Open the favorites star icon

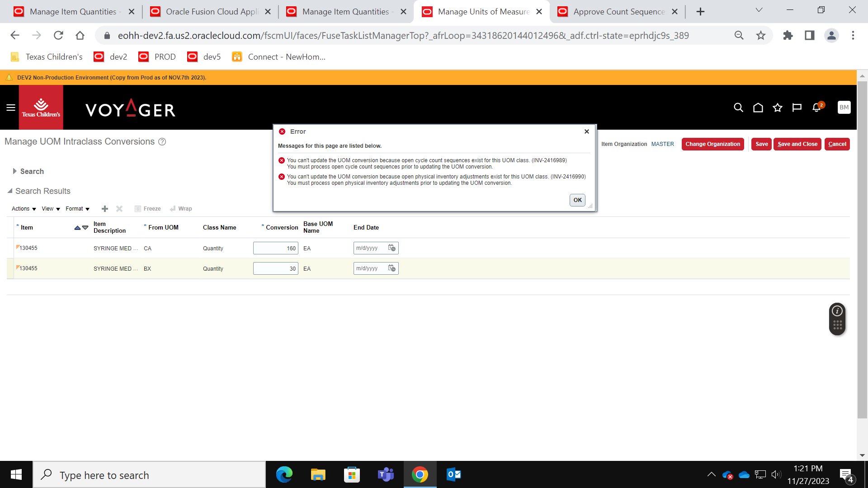[778, 108]
